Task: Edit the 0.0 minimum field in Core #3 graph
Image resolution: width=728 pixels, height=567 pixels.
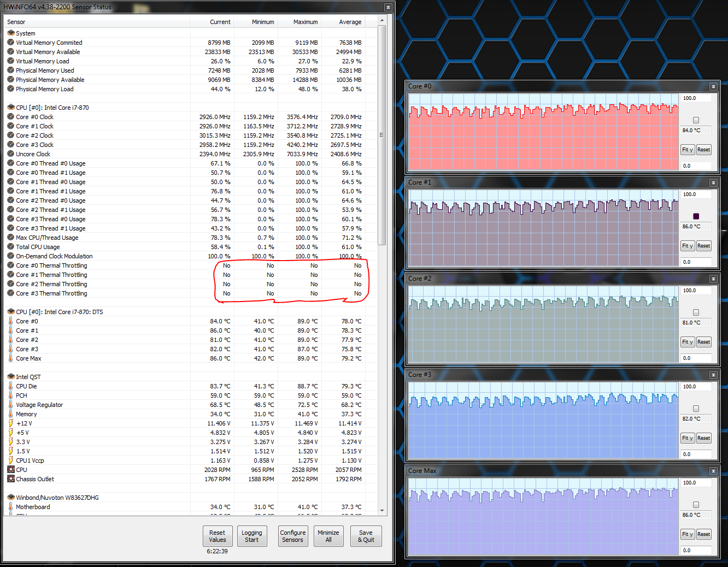Action: [696, 454]
